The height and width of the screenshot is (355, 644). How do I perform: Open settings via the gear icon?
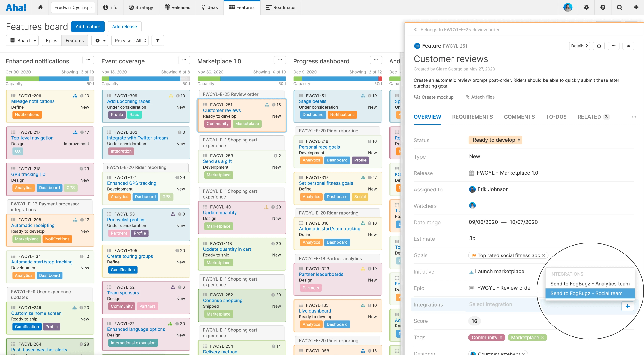tap(586, 7)
